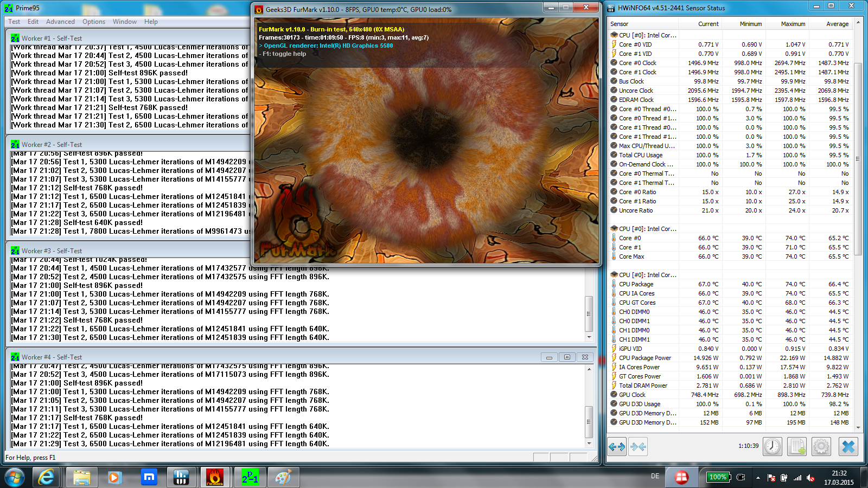Viewport: 868px width, 488px height.
Task: Click the collapse columns arrows icon in HWiNFO
Action: click(x=638, y=447)
